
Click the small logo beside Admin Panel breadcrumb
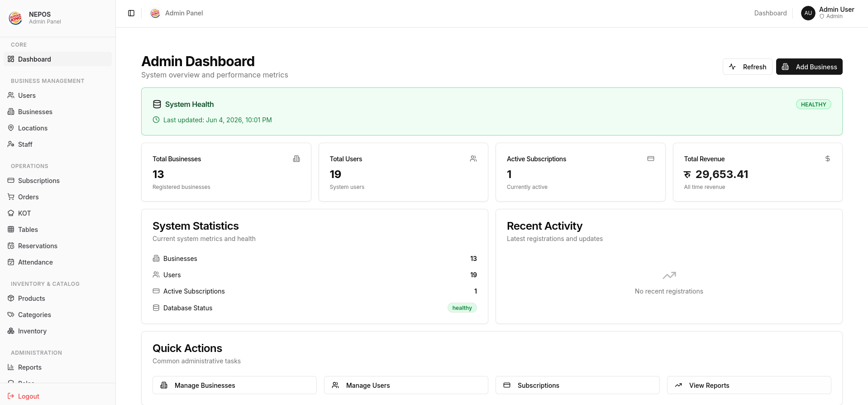(x=155, y=13)
